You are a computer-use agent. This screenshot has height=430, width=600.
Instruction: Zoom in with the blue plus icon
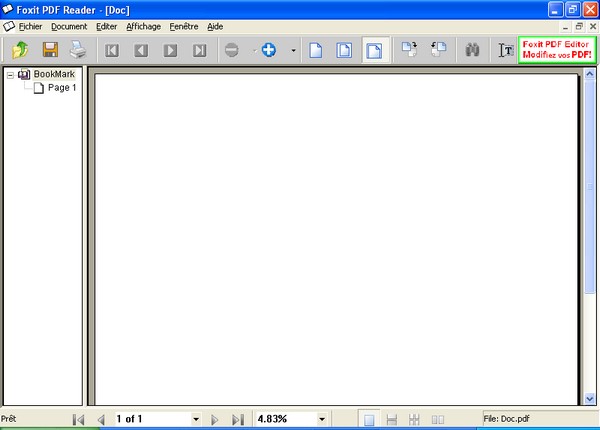point(269,50)
